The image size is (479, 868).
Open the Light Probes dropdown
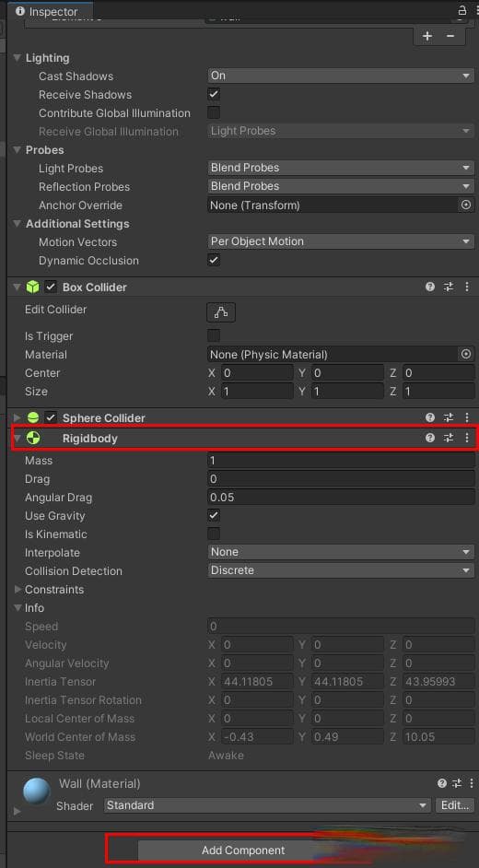[x=341, y=168]
